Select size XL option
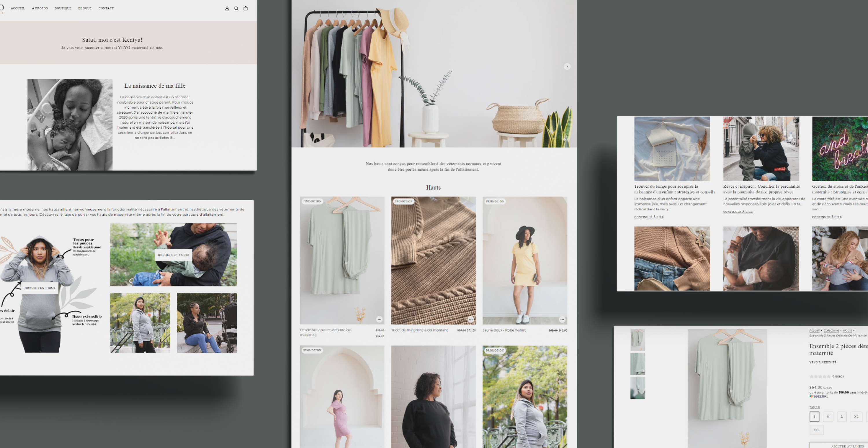Image resolution: width=868 pixels, height=448 pixels. point(856,416)
